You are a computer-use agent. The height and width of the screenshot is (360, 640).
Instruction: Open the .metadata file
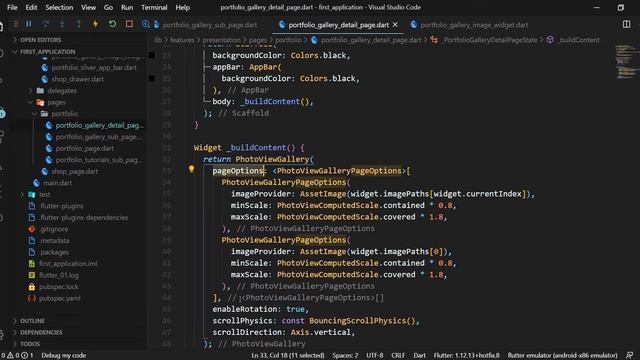[54, 241]
